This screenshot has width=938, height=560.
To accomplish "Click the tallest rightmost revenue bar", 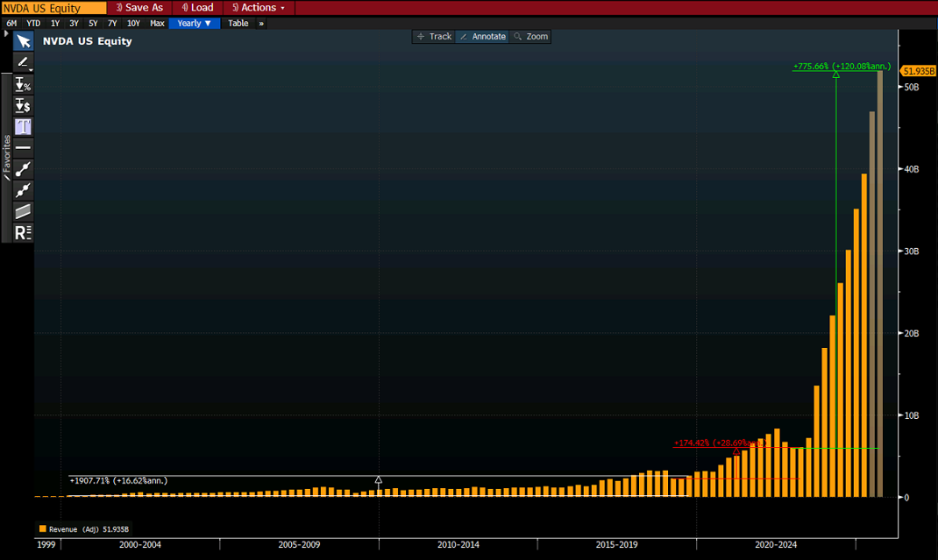I will click(x=880, y=284).
